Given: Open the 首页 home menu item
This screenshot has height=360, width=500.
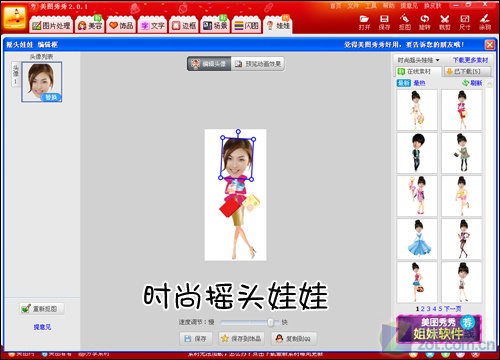Looking at the screenshot, I should pyautogui.click(x=336, y=5).
